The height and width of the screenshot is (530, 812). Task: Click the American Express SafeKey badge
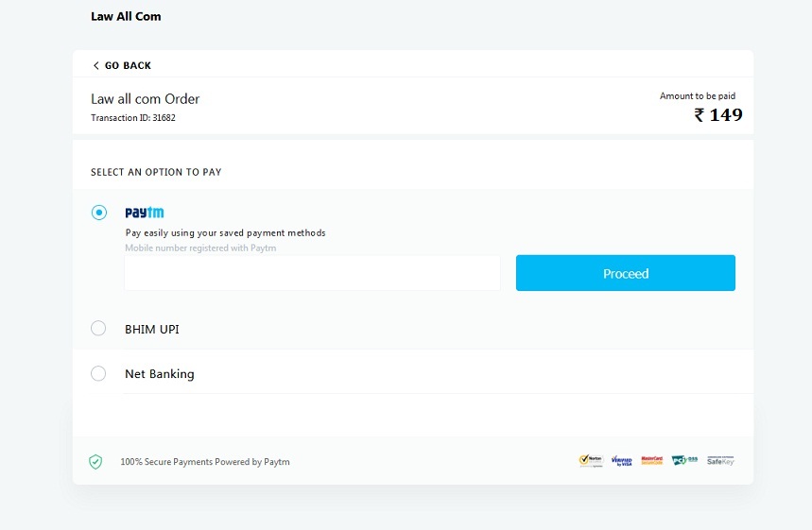[720, 461]
